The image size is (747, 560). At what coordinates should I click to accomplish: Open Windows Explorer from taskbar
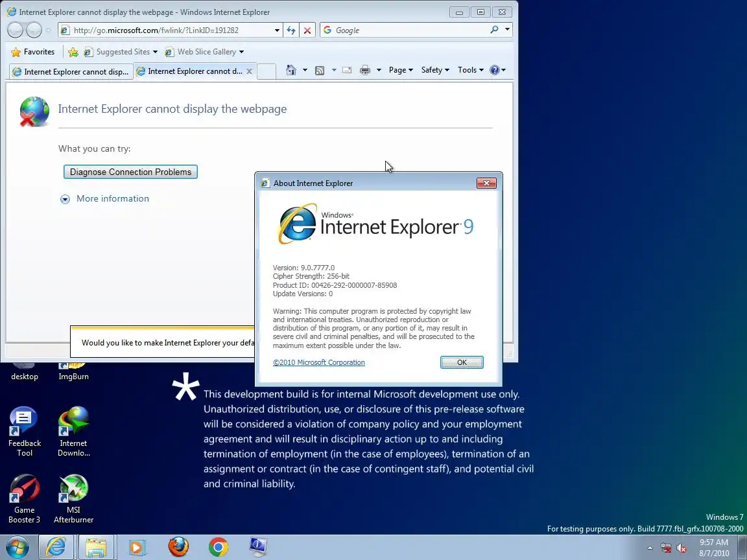(x=95, y=548)
